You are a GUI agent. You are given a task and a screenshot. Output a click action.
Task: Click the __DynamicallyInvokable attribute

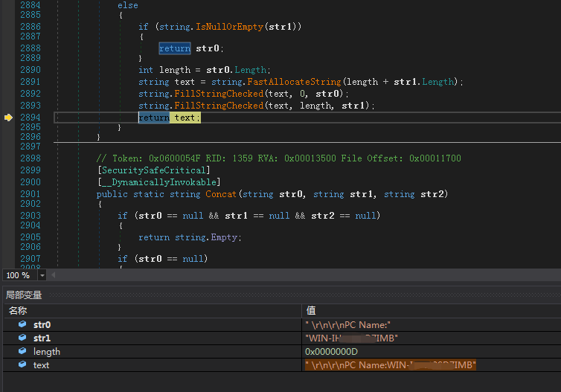[x=159, y=182]
